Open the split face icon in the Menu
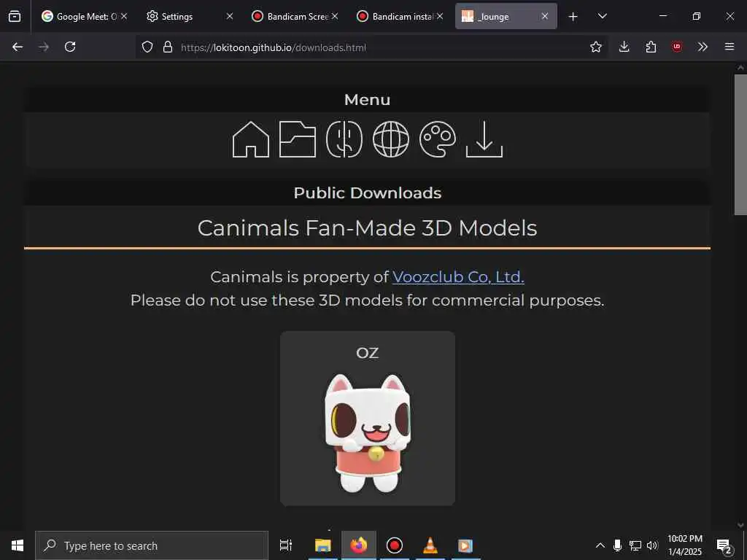Image resolution: width=747 pixels, height=560 pixels. (x=344, y=139)
